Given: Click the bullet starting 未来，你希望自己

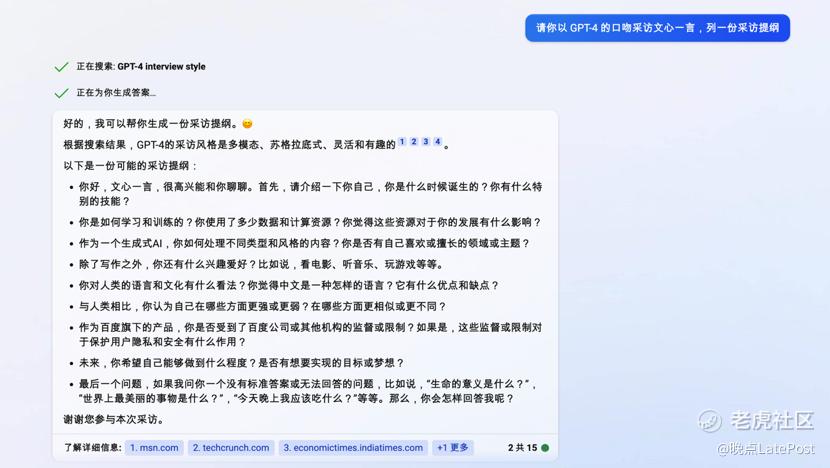Looking at the screenshot, I should pos(241,363).
